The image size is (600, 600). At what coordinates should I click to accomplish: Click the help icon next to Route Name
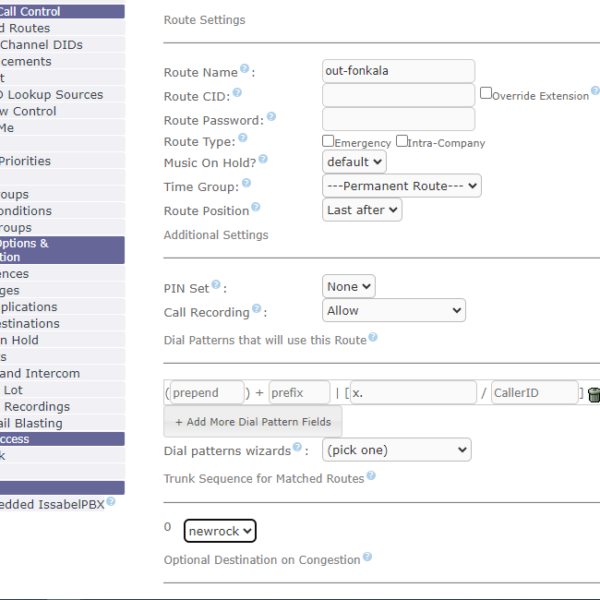pos(245,70)
